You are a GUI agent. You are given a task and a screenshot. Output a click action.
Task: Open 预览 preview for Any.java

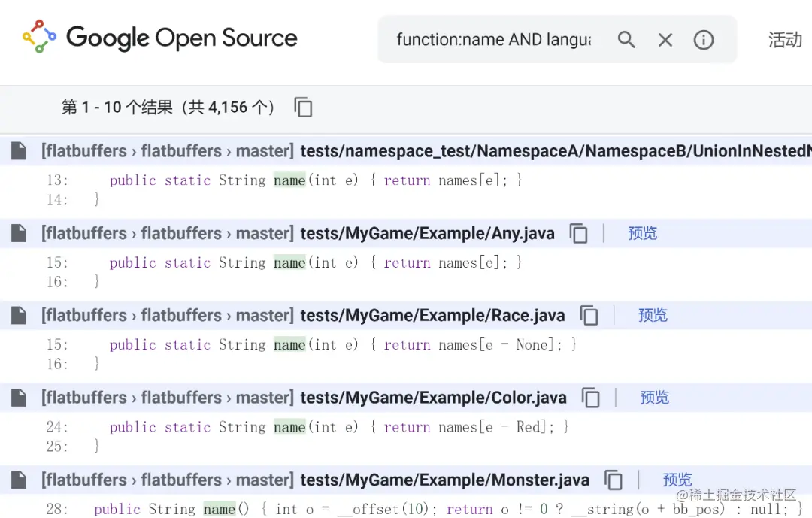(x=642, y=233)
